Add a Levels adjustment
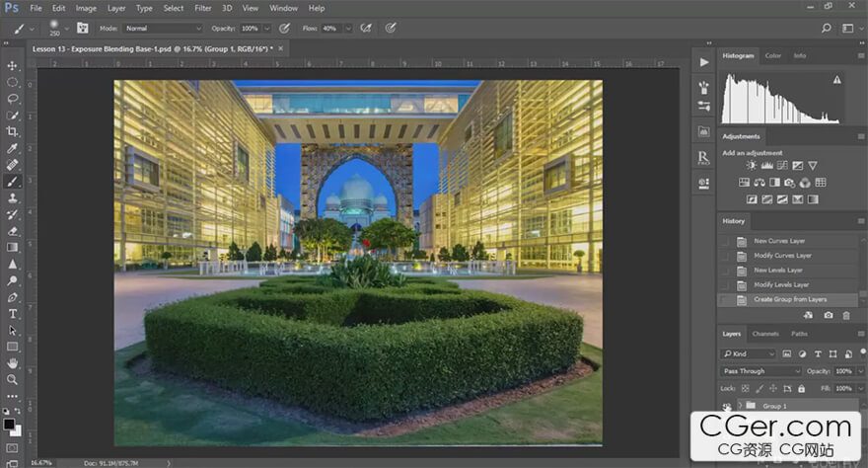This screenshot has width=868, height=468. (x=766, y=166)
